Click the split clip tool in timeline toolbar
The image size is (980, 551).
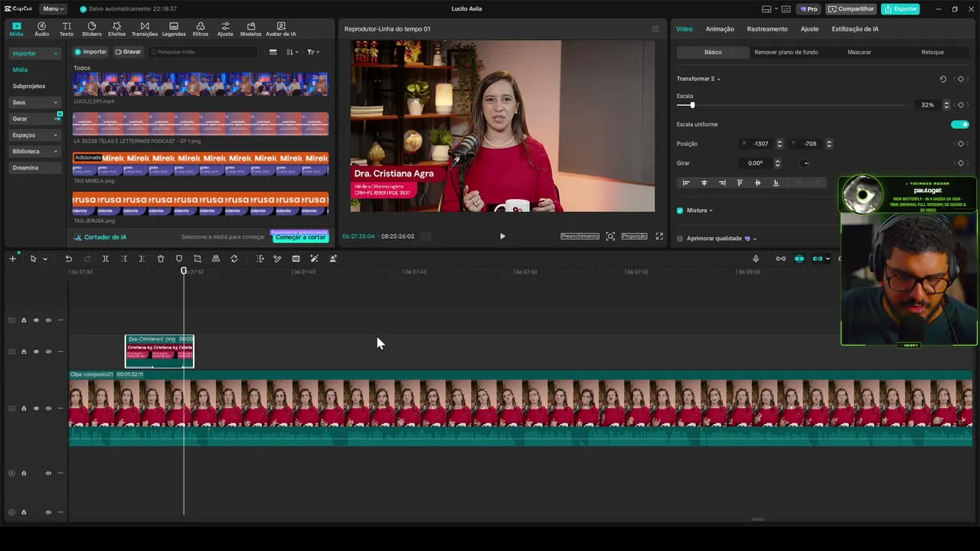106,259
